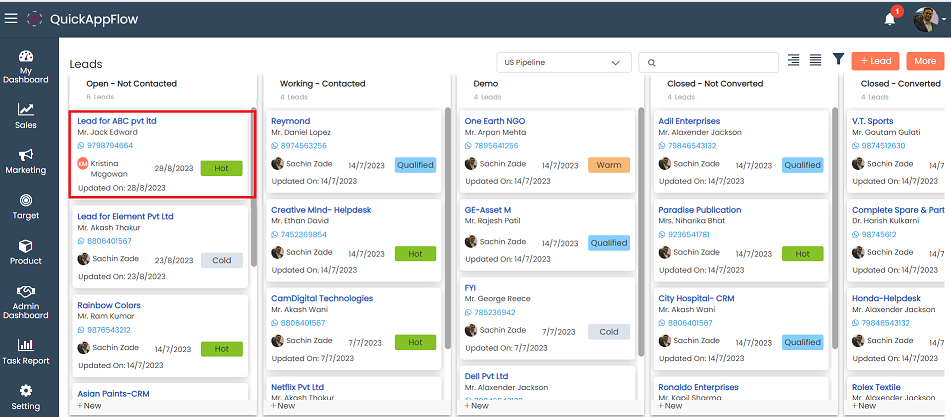Image resolution: width=951 pixels, height=417 pixels.
Task: Expand the US Pipeline dropdown
Action: coord(563,62)
